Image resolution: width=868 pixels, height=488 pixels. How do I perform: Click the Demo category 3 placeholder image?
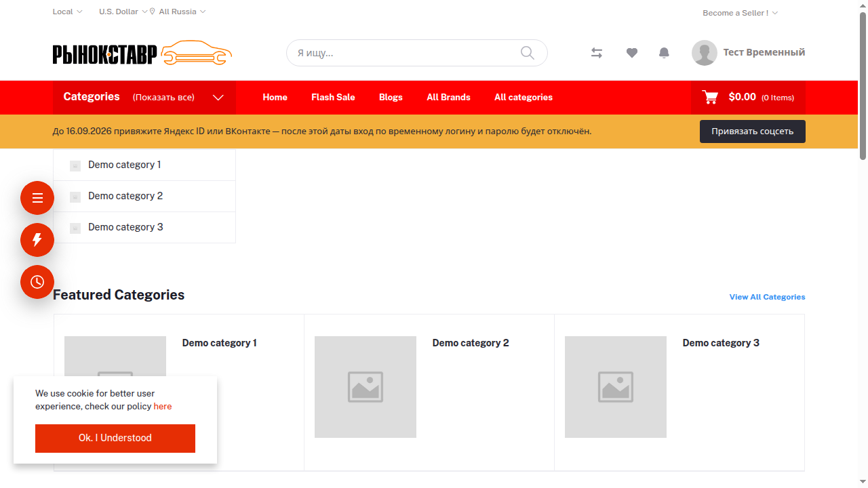pos(616,387)
